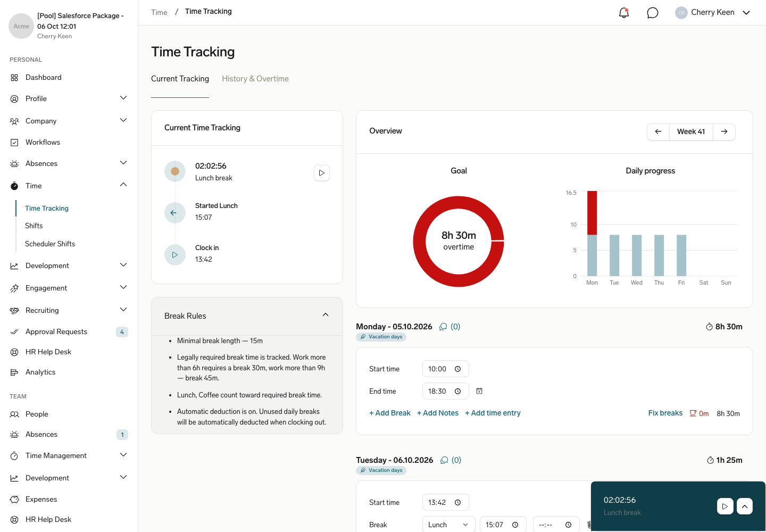Open the Cherry Keen user dropdown
This screenshot has height=532, width=766.
(x=713, y=13)
